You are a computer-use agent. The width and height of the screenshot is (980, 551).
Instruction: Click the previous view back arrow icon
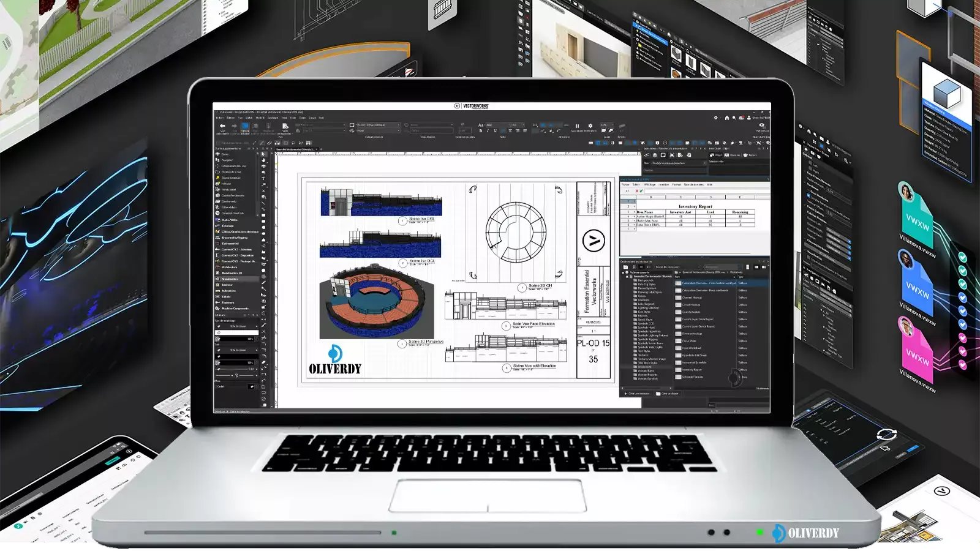pyautogui.click(x=222, y=126)
